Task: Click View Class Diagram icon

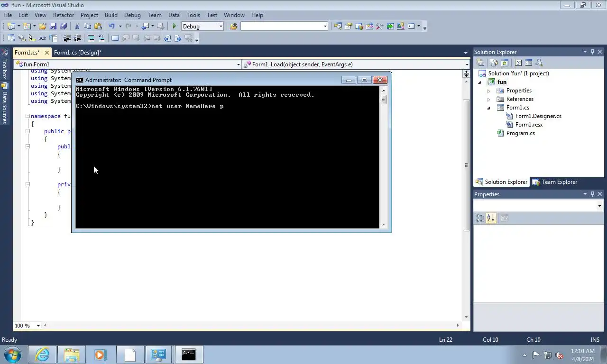Action: tap(539, 63)
